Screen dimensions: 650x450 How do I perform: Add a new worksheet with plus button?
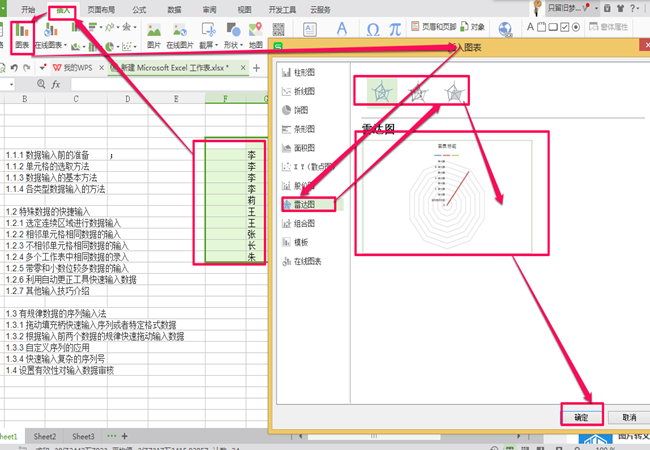tap(124, 436)
